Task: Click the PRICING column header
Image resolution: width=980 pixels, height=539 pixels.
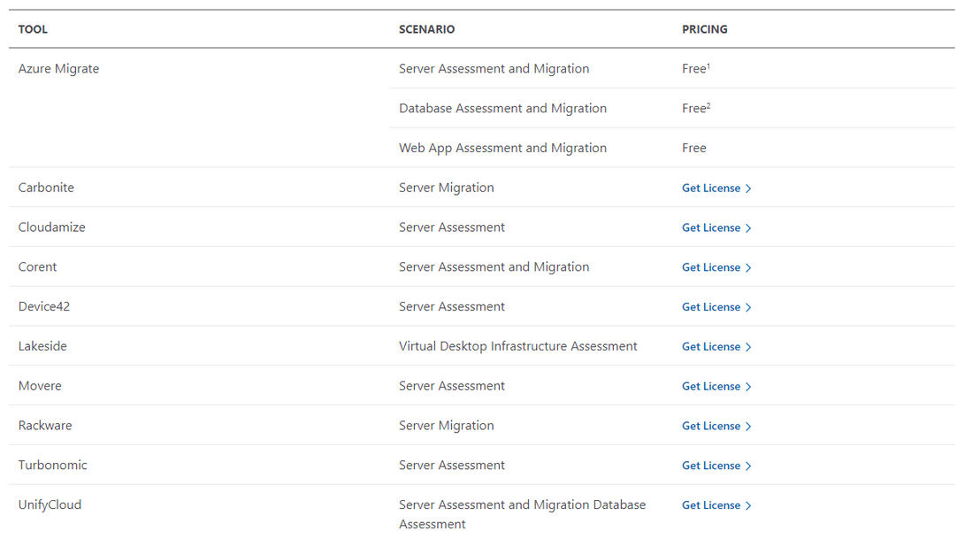Action: tap(704, 29)
